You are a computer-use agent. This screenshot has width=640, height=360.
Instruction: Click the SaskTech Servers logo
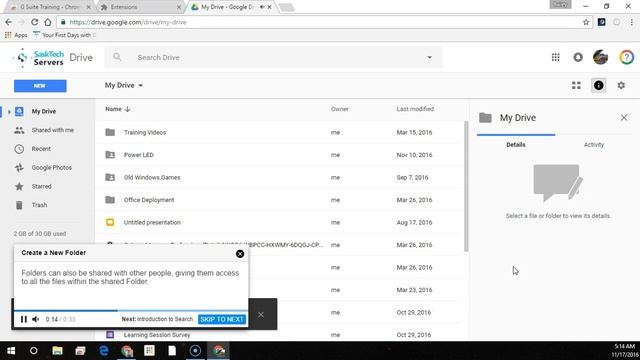pyautogui.click(x=39, y=58)
